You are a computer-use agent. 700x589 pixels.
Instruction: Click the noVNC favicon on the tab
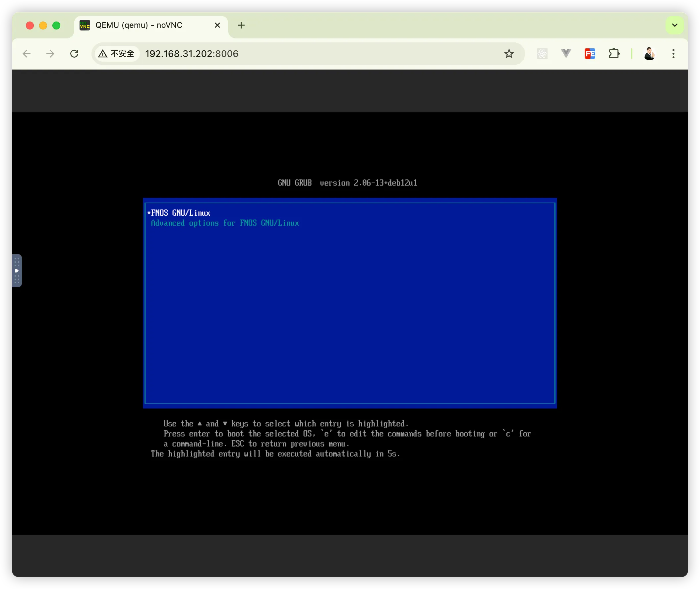(85, 26)
